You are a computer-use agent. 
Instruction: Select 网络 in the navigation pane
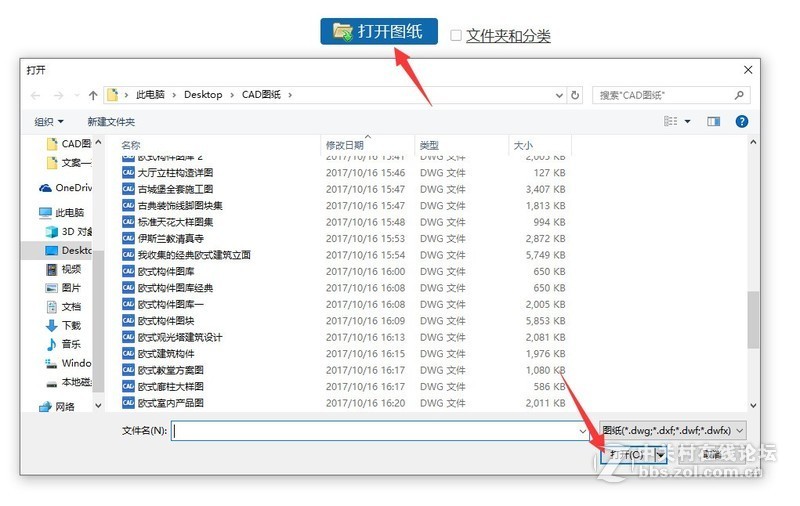(57, 407)
